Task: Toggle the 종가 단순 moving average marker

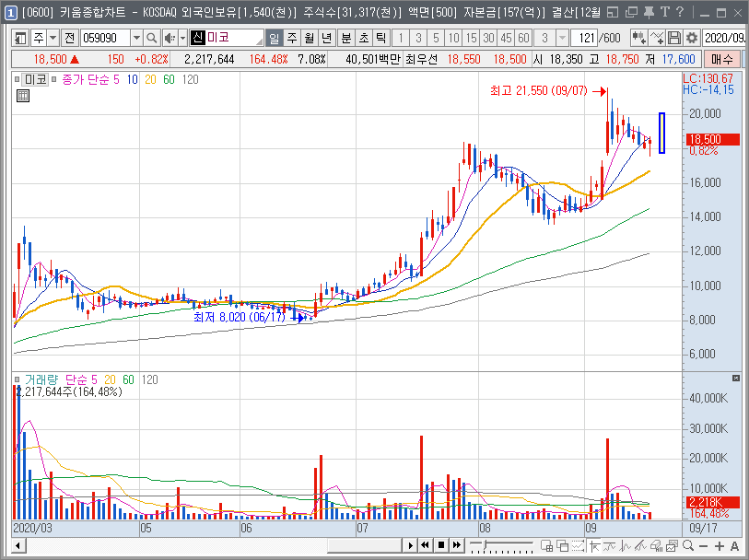Action: point(54,79)
